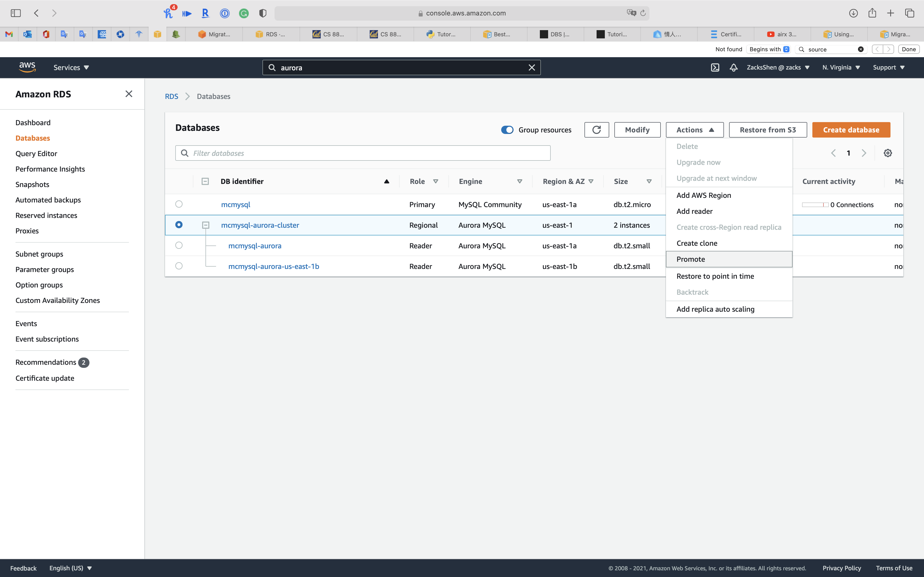
Task: Go to next databases page arrow
Action: tap(864, 153)
